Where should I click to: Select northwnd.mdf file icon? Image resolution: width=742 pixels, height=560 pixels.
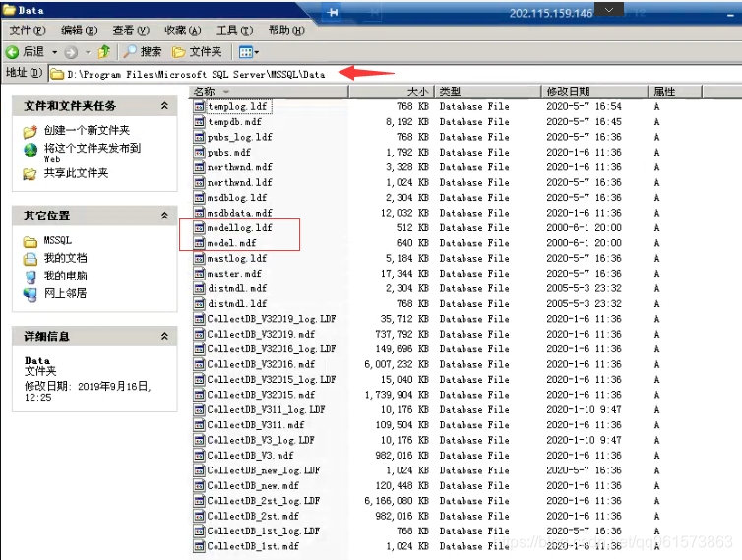coord(199,167)
